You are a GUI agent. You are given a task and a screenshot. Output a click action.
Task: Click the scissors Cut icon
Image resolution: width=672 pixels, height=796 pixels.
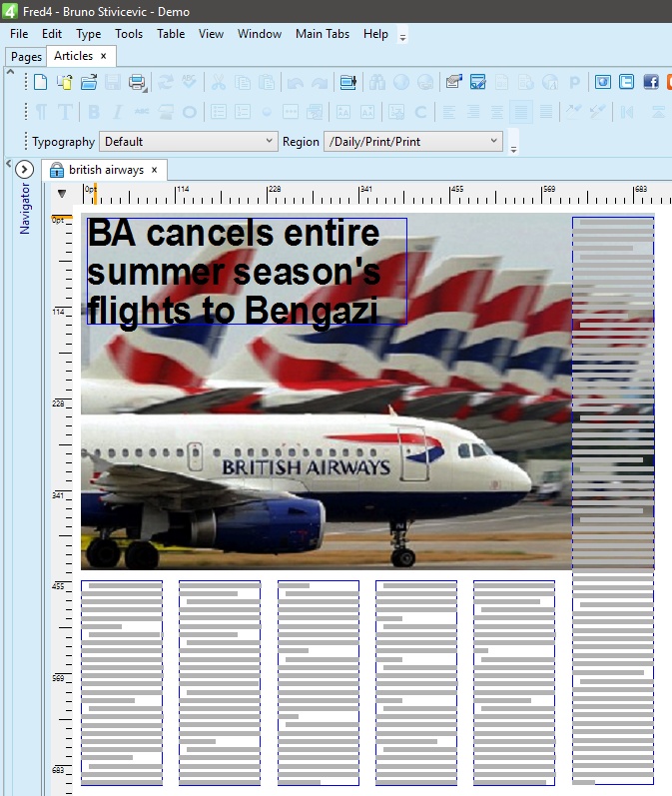coord(219,82)
